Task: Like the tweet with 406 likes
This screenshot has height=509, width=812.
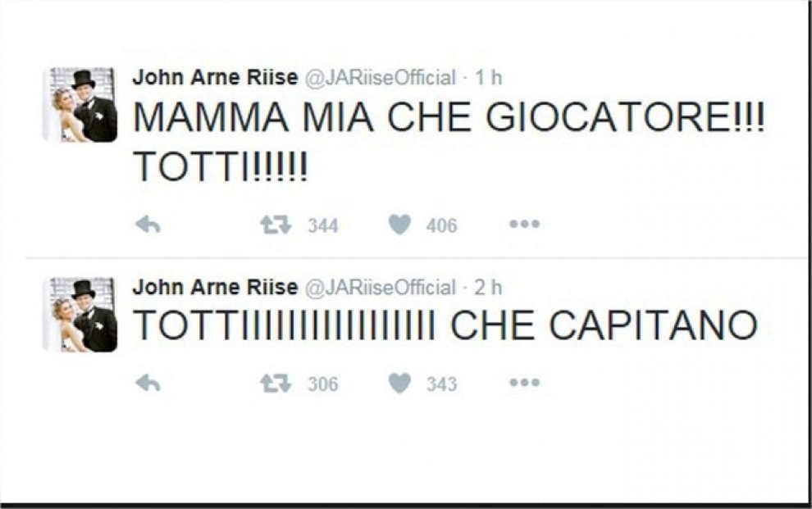Action: click(399, 225)
